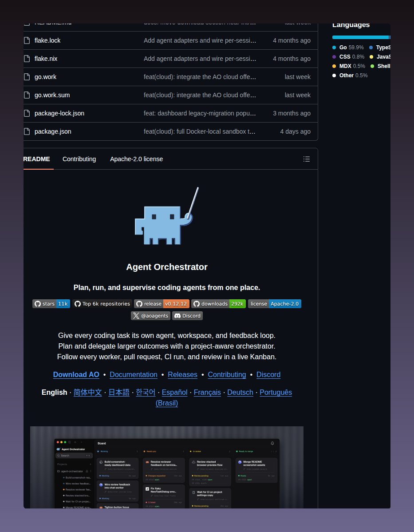Click the Agent Orchestrator mascot logo
414x532 pixels.
point(167,216)
